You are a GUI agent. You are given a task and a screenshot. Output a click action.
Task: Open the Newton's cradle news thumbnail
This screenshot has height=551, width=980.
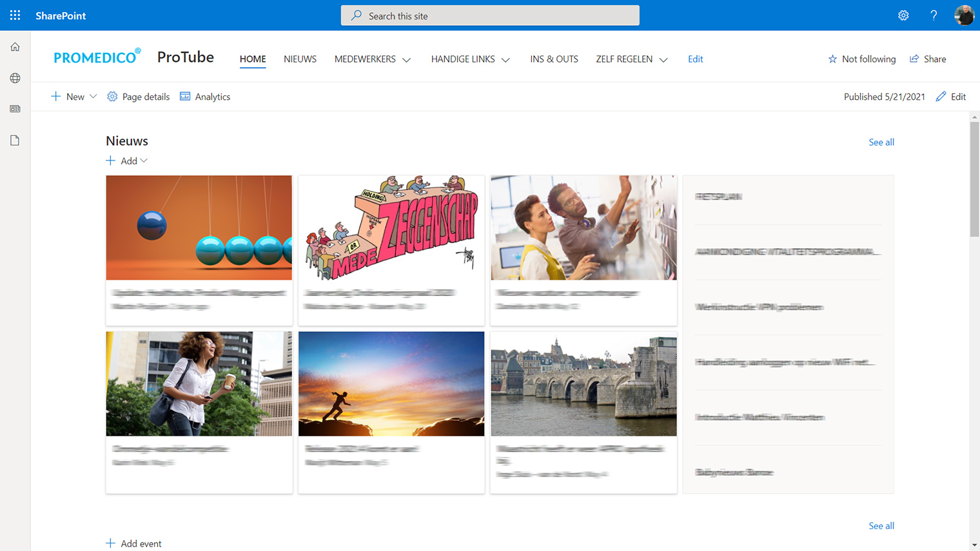199,227
